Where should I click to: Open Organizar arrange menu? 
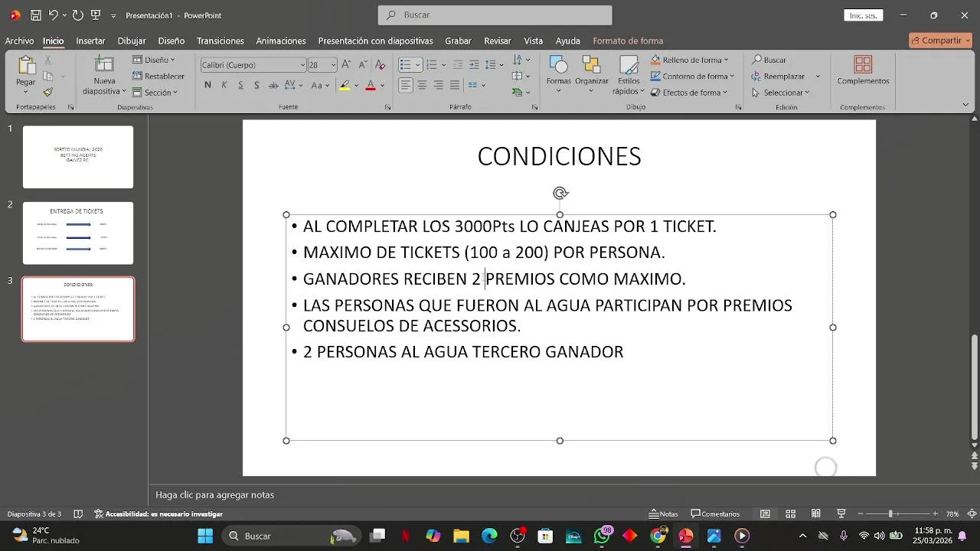591,74
